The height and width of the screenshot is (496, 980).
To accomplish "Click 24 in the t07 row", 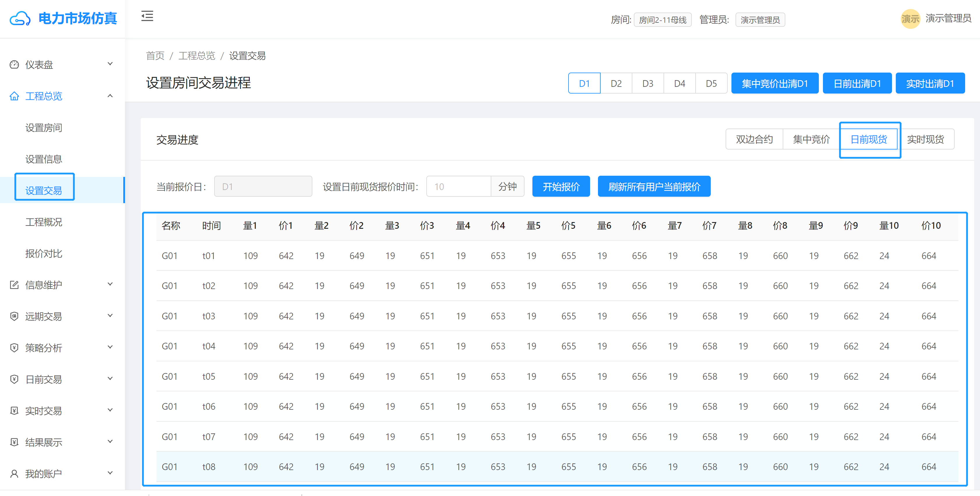I will [x=884, y=437].
